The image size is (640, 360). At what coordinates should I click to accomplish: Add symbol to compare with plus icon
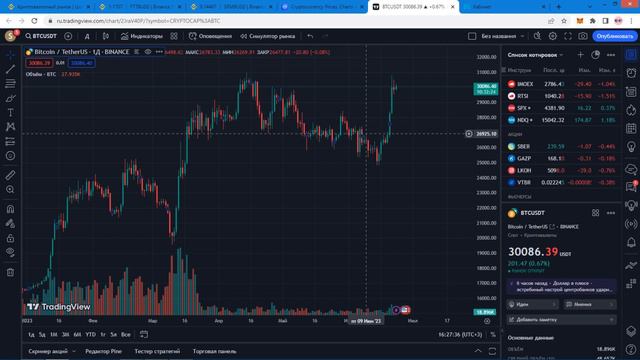pos(68,36)
